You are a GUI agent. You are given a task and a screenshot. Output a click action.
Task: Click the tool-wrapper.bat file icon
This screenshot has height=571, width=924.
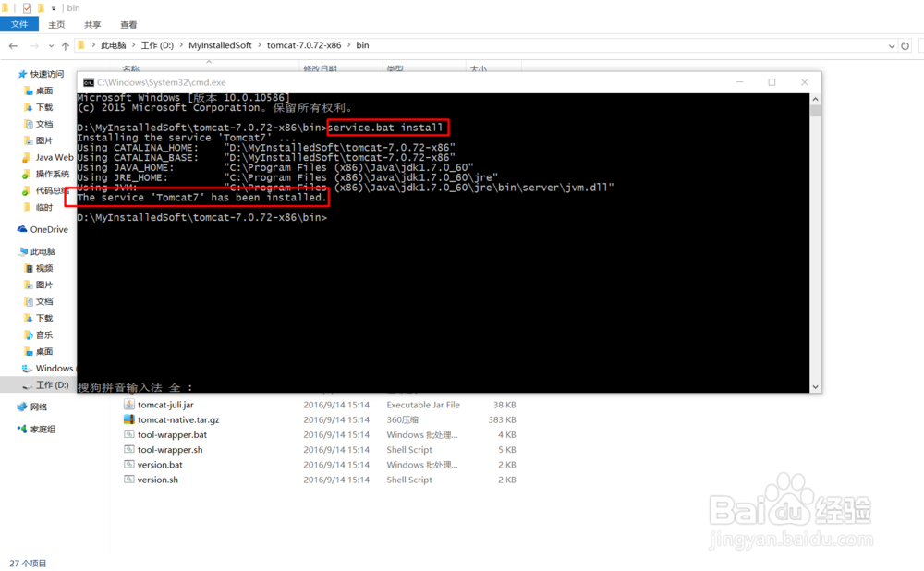point(129,434)
